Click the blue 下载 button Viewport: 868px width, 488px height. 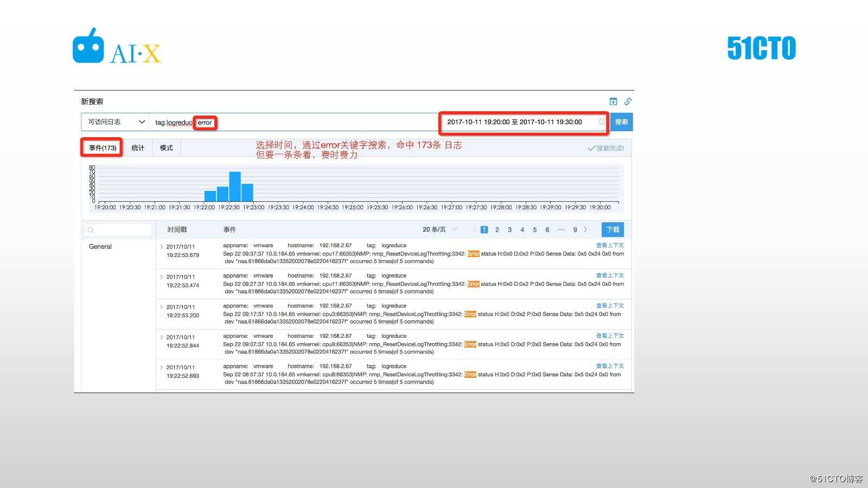tap(613, 229)
